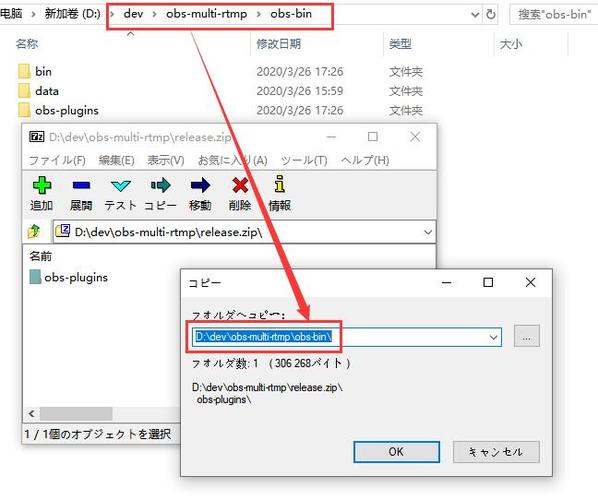
Task: Click obs-bin in the breadcrumb
Action: tap(291, 14)
